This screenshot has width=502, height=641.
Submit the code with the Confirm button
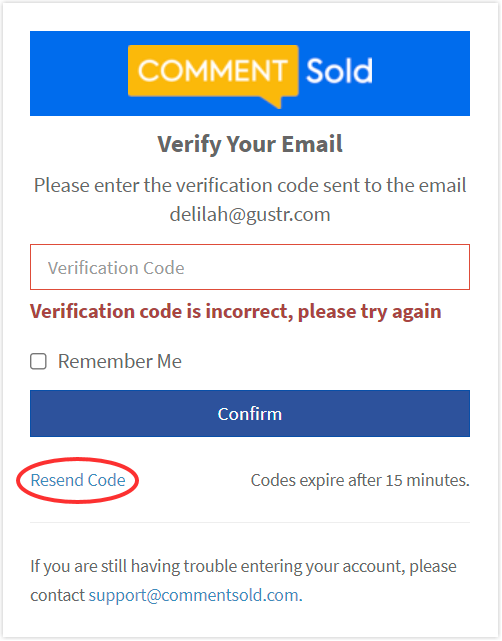pyautogui.click(x=250, y=413)
